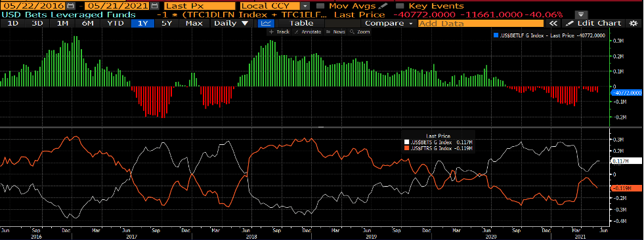The height and width of the screenshot is (240, 644).
Task: Select the 6M range tab
Action: (88, 24)
